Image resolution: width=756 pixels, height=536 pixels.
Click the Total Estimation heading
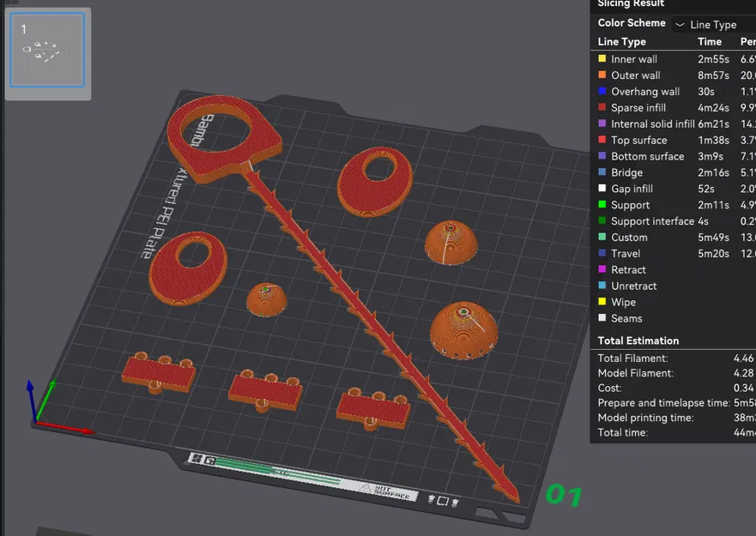[638, 340]
